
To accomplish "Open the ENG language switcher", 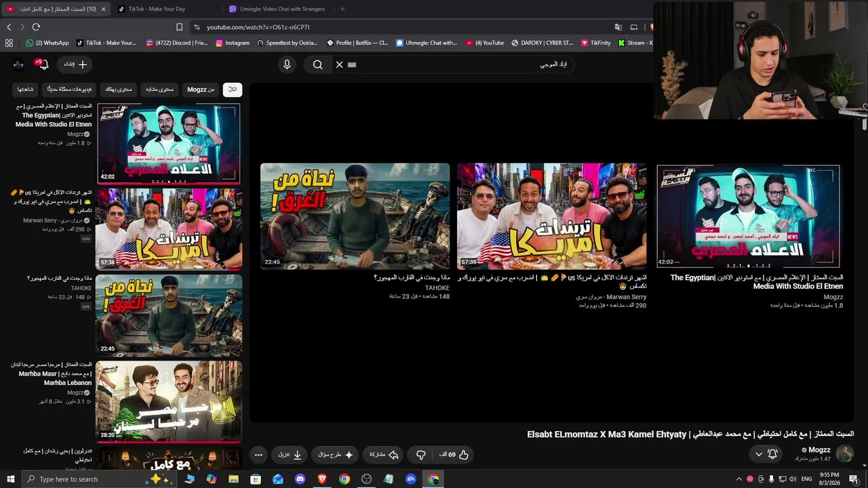I will pyautogui.click(x=806, y=479).
